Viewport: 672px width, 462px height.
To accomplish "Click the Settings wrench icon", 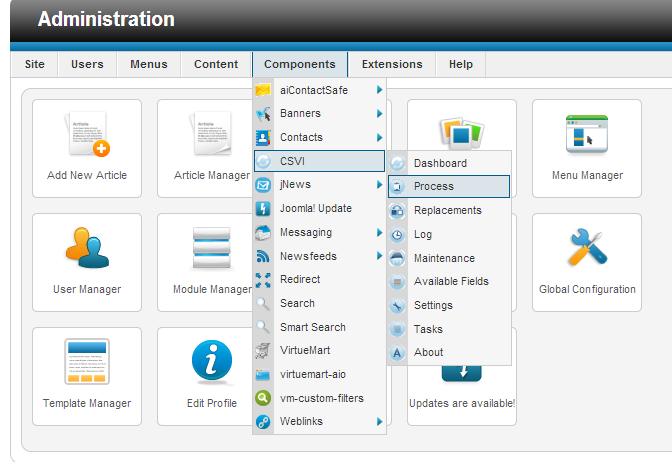I will (x=397, y=306).
